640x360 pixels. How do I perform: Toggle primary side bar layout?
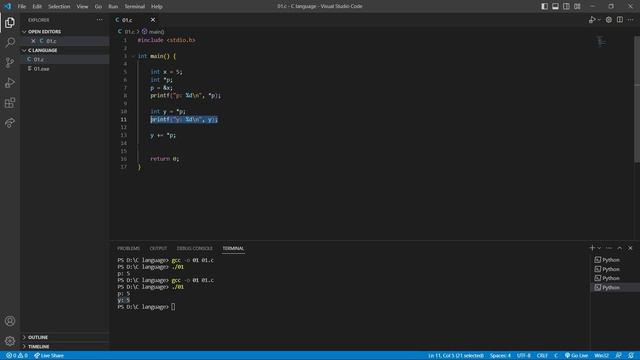[544, 6]
